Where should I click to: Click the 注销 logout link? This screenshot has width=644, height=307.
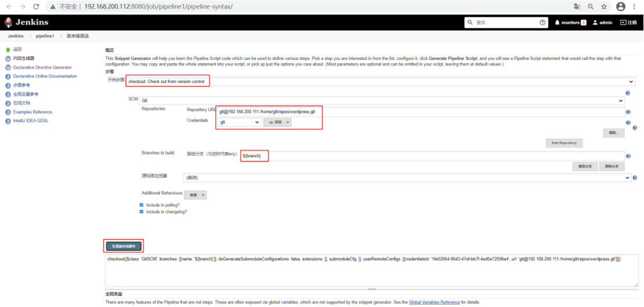[x=628, y=23]
